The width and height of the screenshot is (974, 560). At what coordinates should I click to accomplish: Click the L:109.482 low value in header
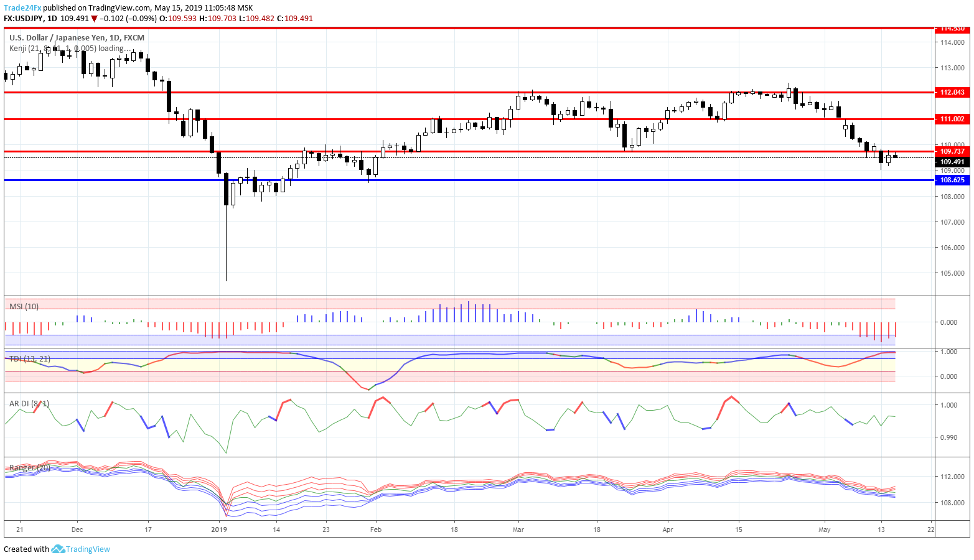(x=257, y=18)
